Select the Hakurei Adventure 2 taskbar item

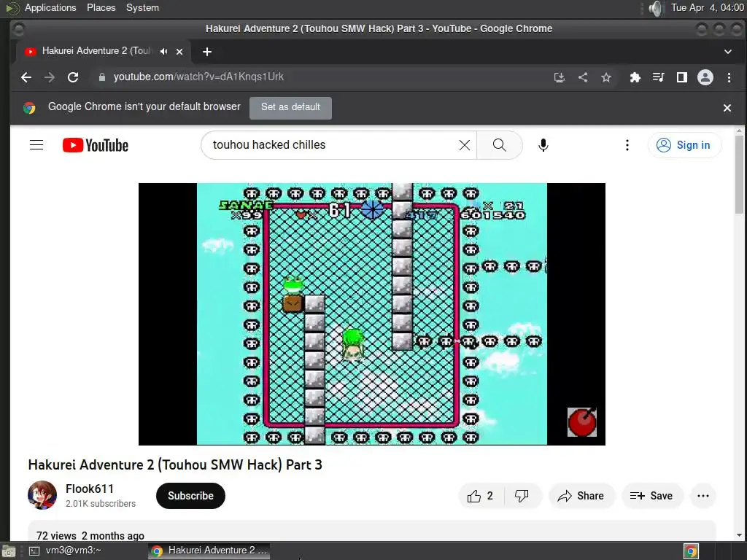point(209,551)
